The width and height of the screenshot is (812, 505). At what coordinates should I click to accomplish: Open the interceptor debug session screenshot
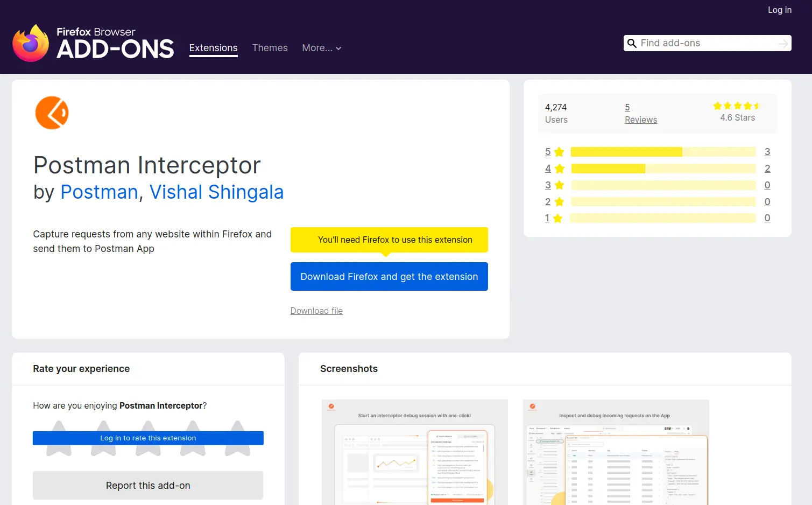click(415, 452)
